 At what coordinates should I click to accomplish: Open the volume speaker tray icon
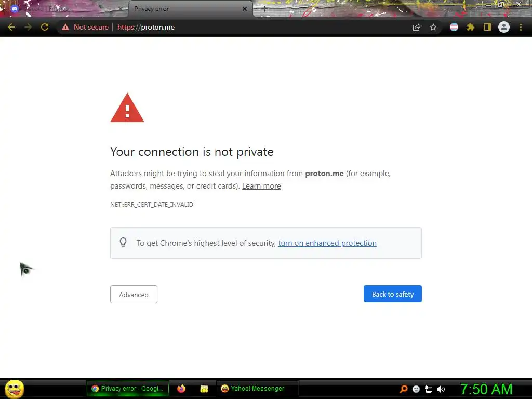(x=441, y=389)
